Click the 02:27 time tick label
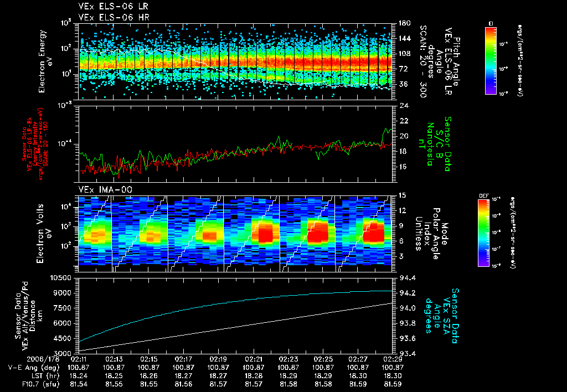The width and height of the screenshot is (567, 392). point(358,359)
